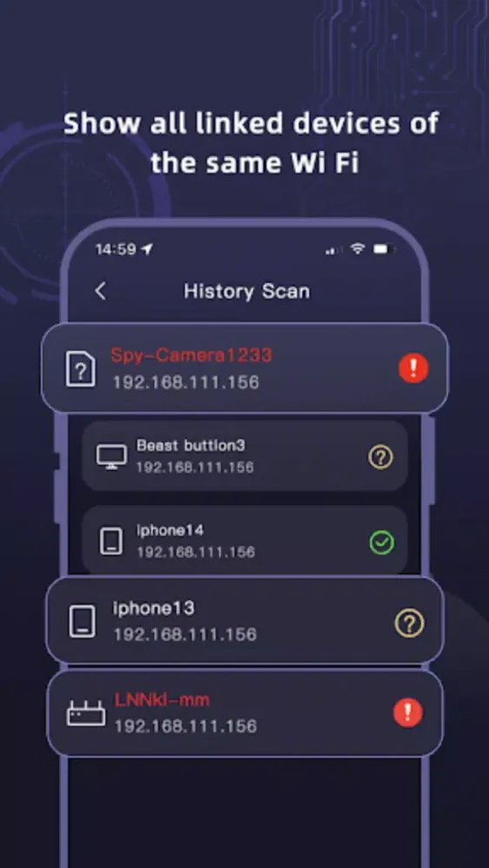Tap the battery icon in status bar
Image resolution: width=489 pixels, height=868 pixels.
(383, 250)
